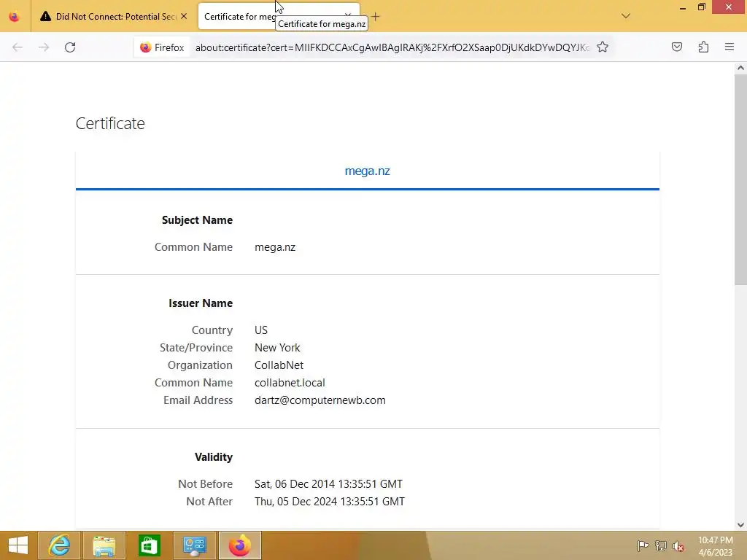The height and width of the screenshot is (560, 747).
Task: Open File Explorer from taskbar
Action: 104,545
